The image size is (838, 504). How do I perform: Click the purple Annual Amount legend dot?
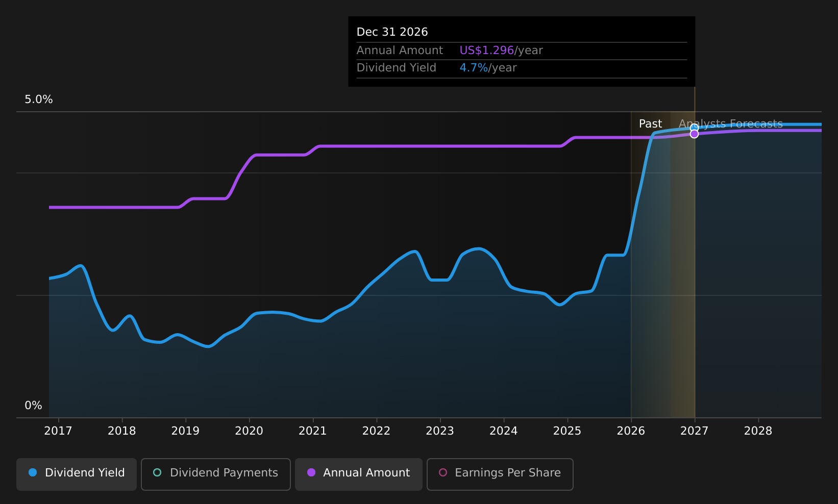coord(311,472)
